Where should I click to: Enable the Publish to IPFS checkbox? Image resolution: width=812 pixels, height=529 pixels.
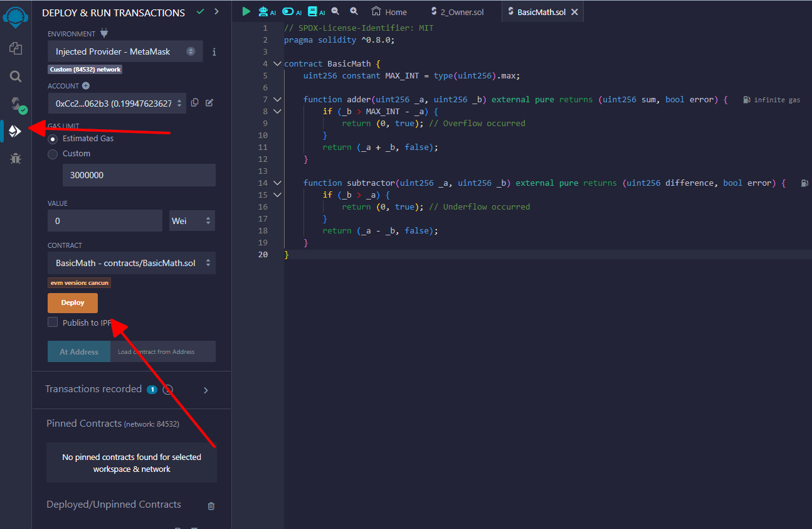click(53, 323)
